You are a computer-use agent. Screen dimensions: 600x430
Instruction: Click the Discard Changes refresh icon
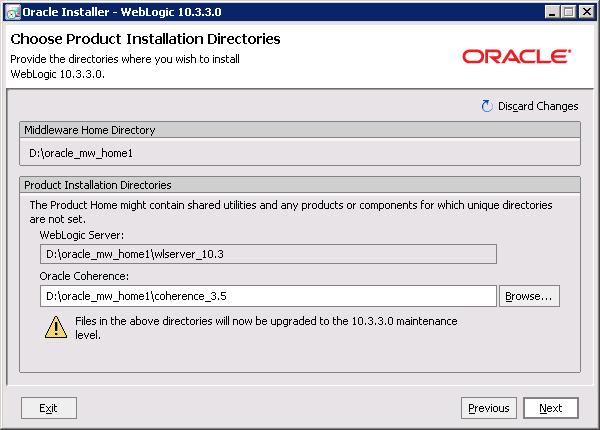(x=487, y=106)
